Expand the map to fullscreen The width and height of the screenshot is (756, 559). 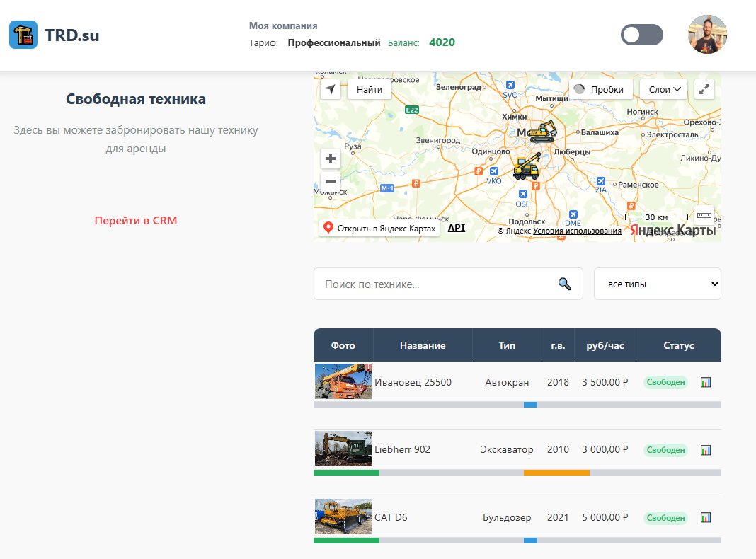(704, 89)
